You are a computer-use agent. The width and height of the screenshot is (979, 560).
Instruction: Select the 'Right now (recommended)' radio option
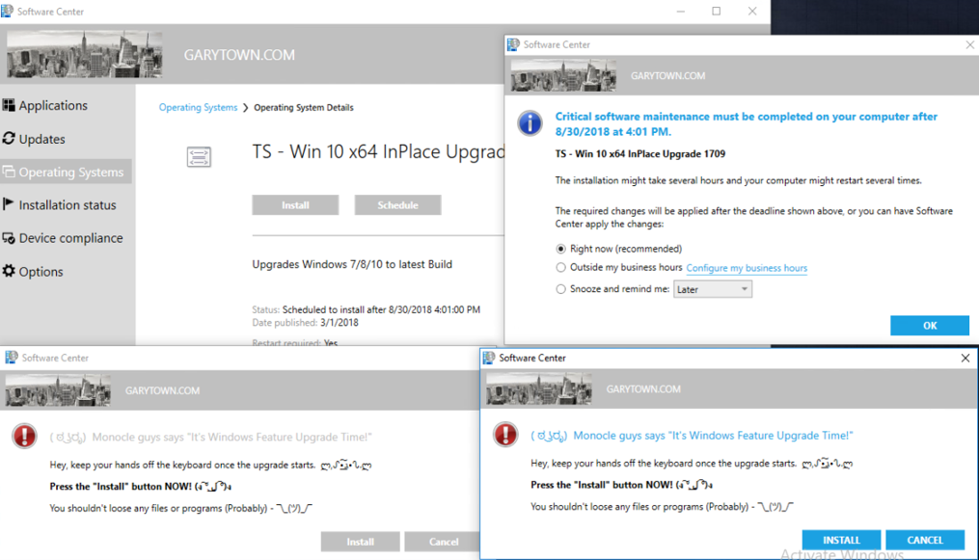(561, 249)
